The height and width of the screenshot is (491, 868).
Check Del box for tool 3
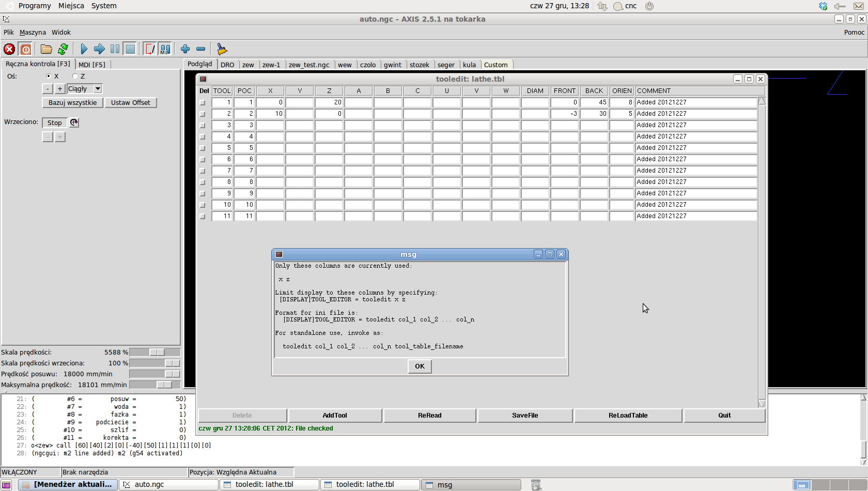click(x=203, y=125)
